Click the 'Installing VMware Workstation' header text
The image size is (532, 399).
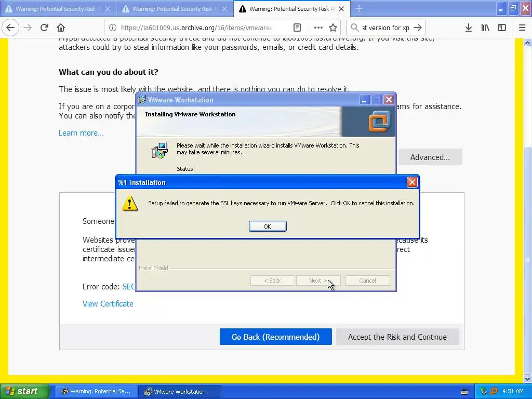(190, 114)
